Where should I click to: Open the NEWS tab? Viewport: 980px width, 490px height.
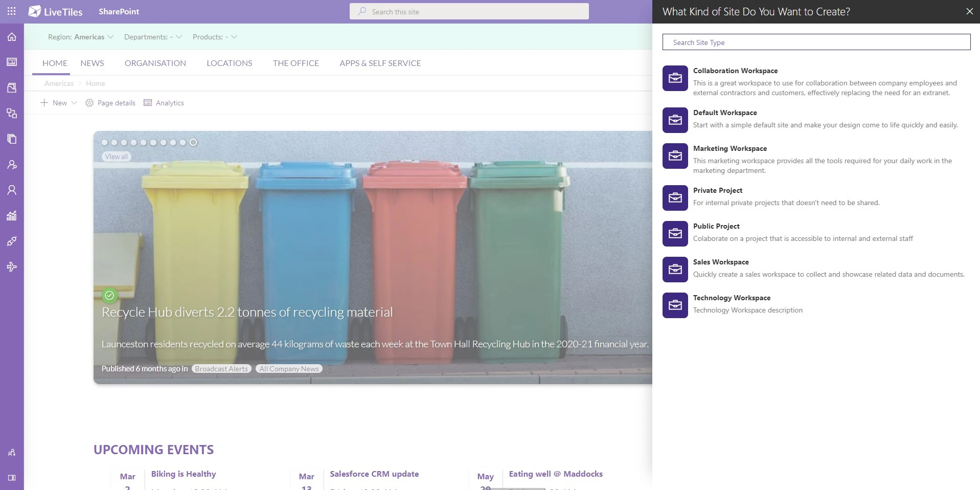pos(92,63)
